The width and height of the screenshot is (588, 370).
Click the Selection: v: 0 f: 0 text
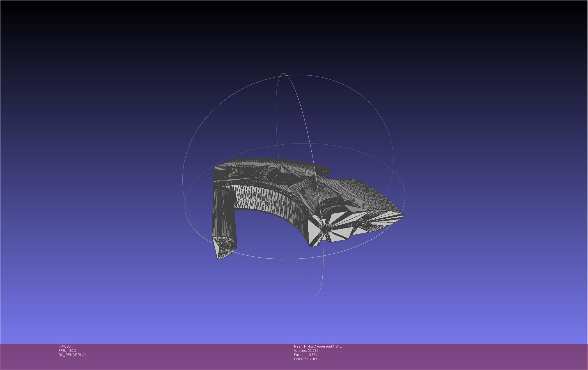pyautogui.click(x=307, y=359)
